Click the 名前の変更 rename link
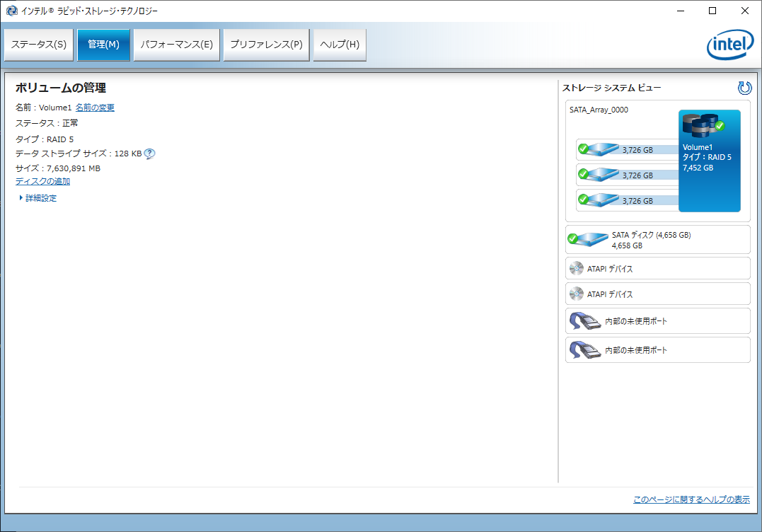The width and height of the screenshot is (762, 532). click(x=95, y=108)
